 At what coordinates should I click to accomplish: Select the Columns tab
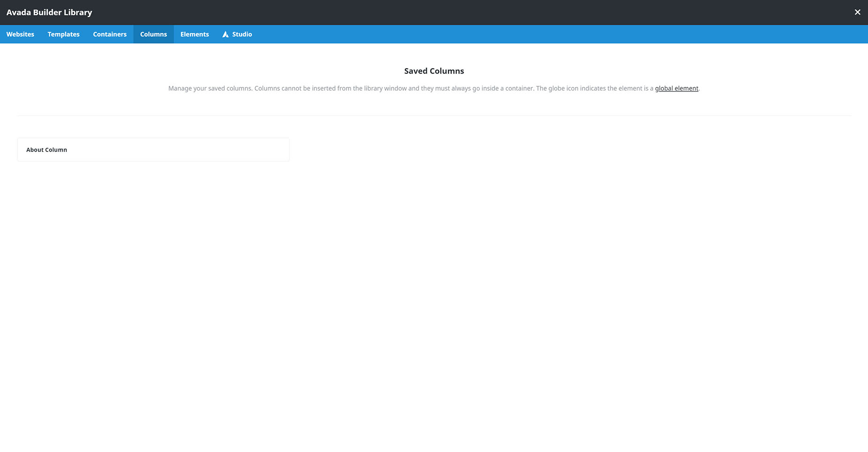(153, 34)
